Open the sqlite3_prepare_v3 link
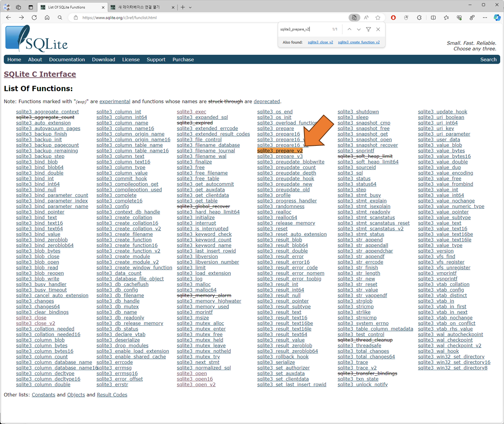This screenshot has width=504, height=424. pyautogui.click(x=280, y=156)
